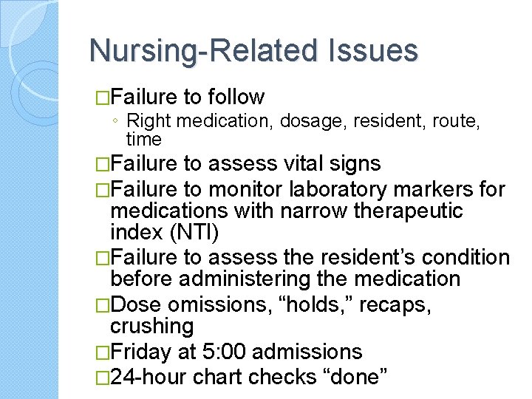Click the bullet marker before "Failure to follow"
This screenshot has height=399, width=532.
(x=104, y=98)
